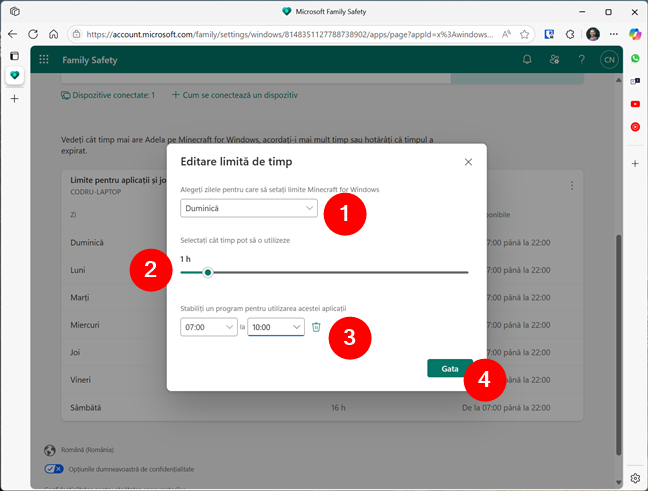Open Read aloud in address bar
The width and height of the screenshot is (648, 491).
(x=506, y=34)
